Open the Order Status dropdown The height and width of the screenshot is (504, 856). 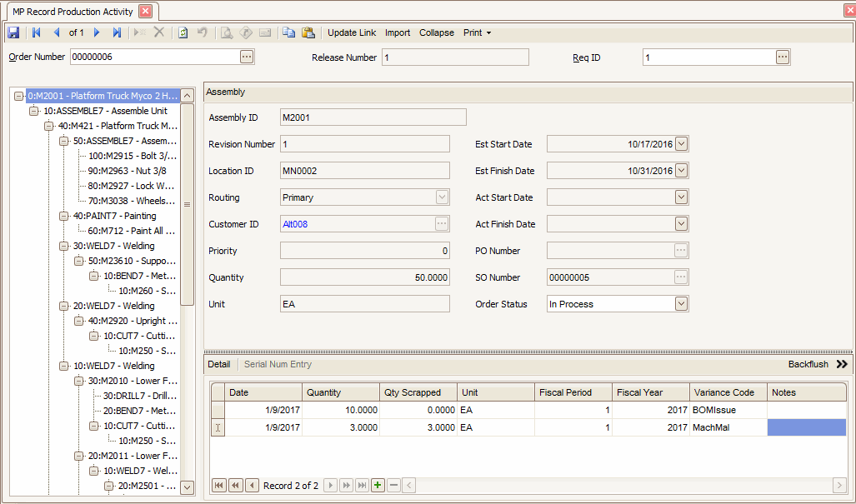tap(681, 304)
